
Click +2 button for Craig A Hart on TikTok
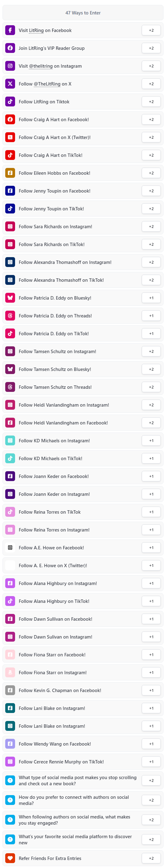coord(151,155)
